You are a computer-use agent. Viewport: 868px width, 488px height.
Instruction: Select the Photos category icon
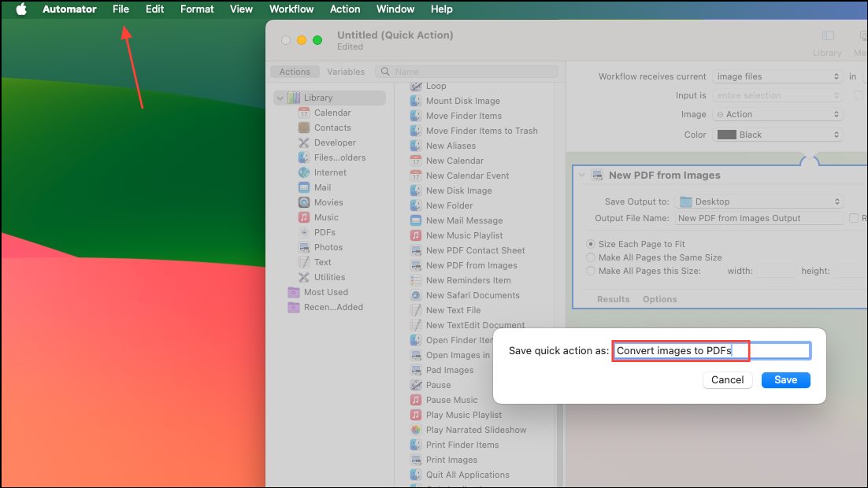click(x=304, y=247)
